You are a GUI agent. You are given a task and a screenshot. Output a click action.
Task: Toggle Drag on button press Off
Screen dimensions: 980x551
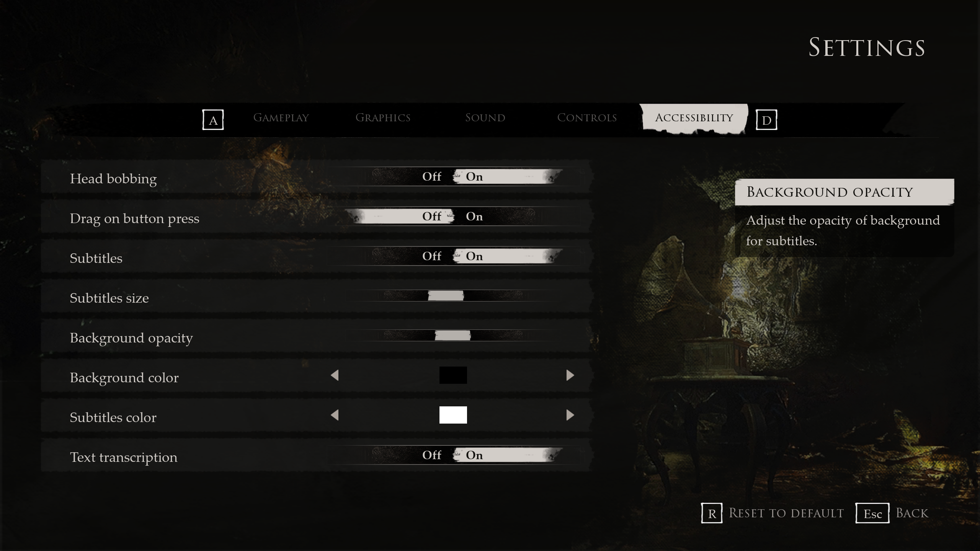pos(431,216)
